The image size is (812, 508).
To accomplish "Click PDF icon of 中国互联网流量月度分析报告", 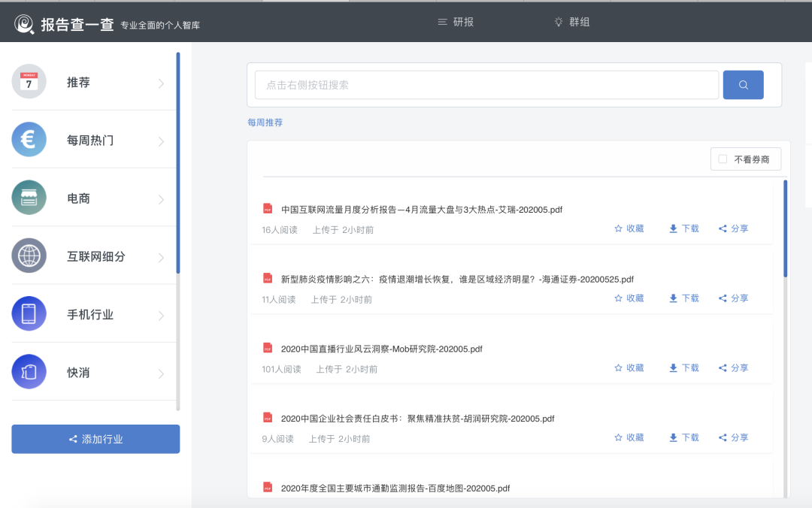I will click(x=268, y=209).
